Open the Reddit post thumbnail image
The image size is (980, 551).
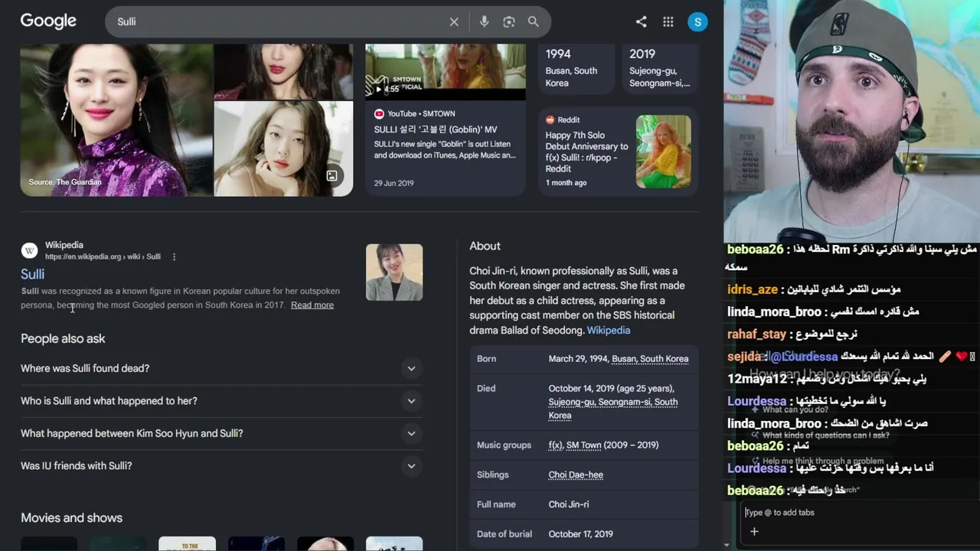pyautogui.click(x=664, y=152)
